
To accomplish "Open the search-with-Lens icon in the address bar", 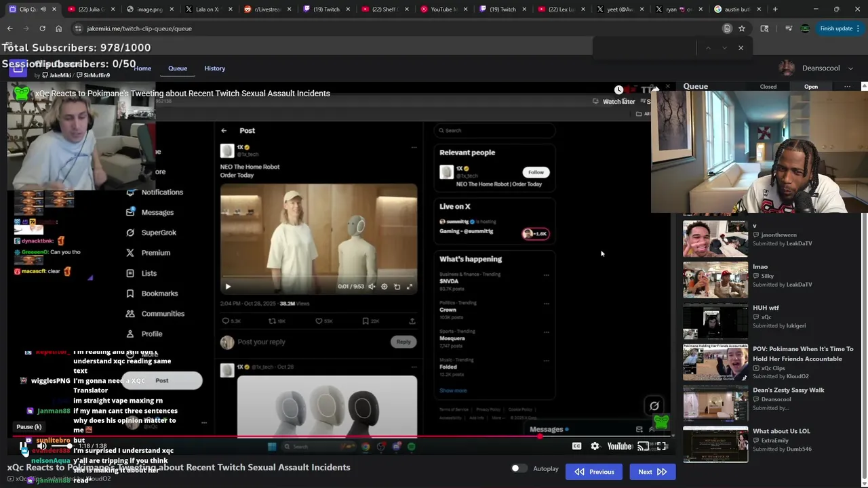I will coord(727,28).
